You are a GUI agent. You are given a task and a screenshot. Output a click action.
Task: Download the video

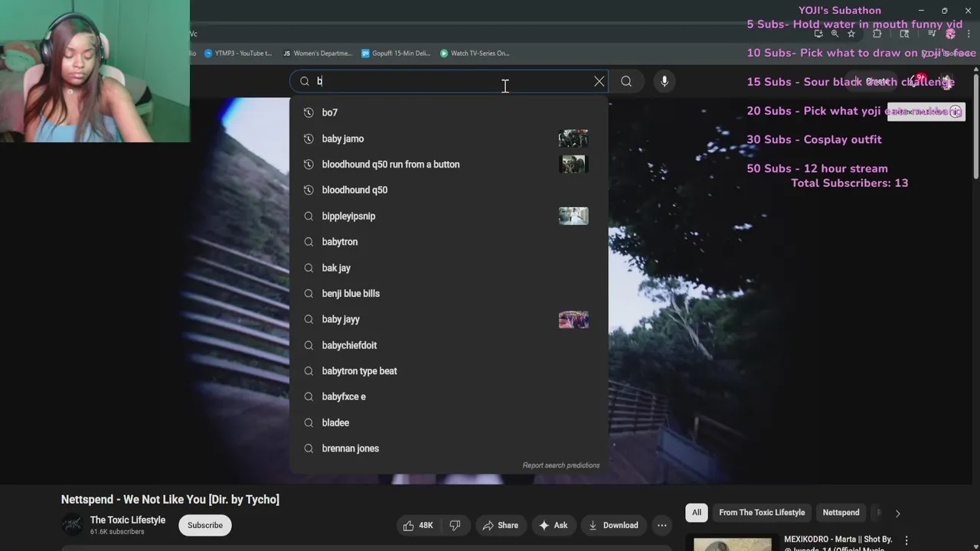613,525
